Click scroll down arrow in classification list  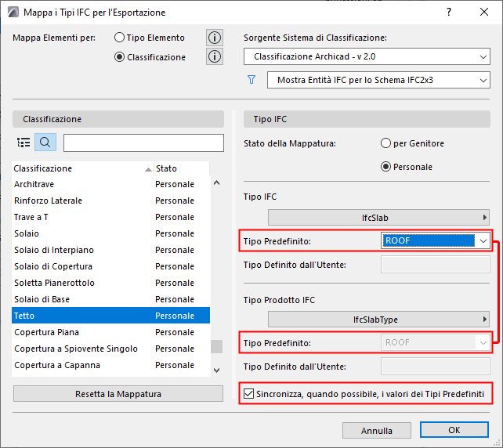coord(216,370)
